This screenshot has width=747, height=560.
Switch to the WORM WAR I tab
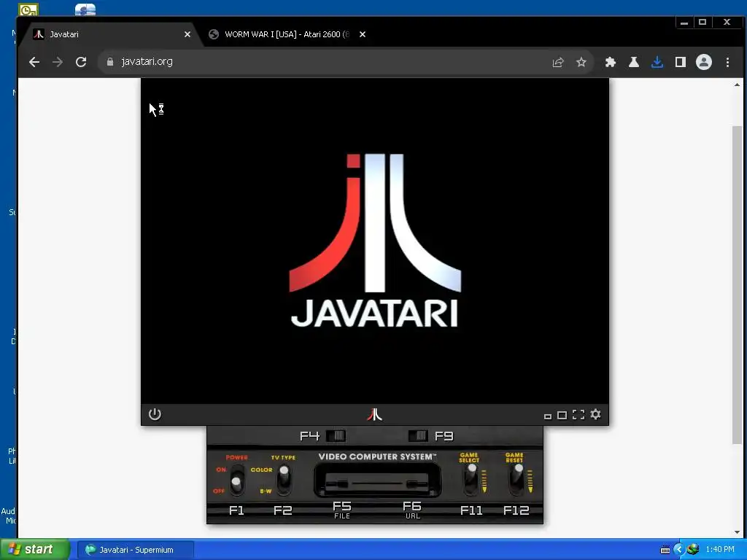[287, 34]
